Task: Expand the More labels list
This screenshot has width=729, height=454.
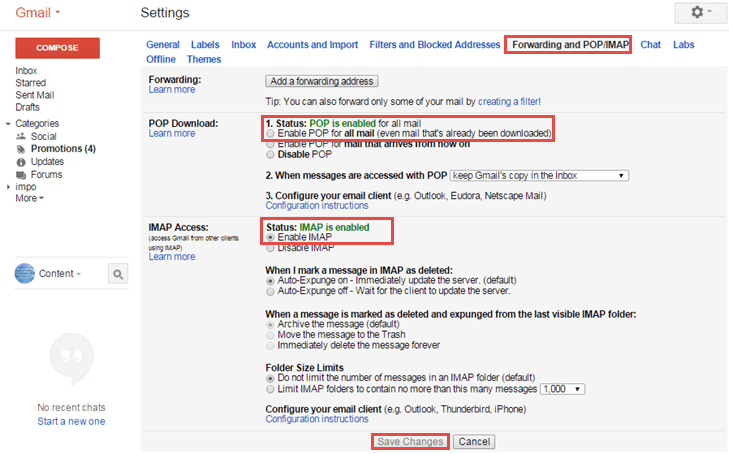Action: click(29, 198)
